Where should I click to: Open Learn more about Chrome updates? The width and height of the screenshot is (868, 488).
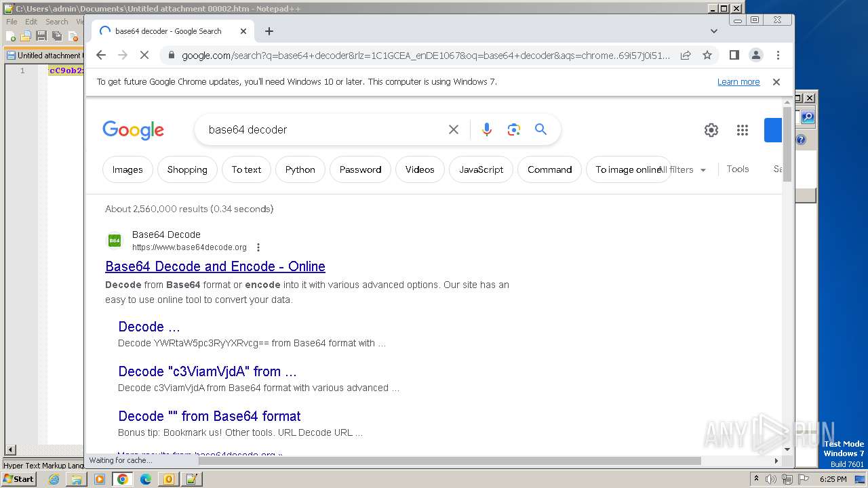pos(738,81)
